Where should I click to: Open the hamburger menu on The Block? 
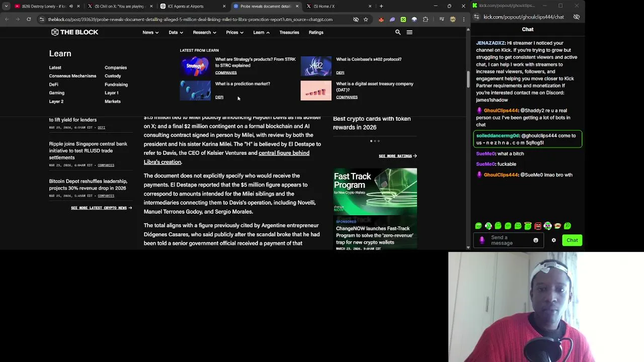pyautogui.click(x=410, y=32)
